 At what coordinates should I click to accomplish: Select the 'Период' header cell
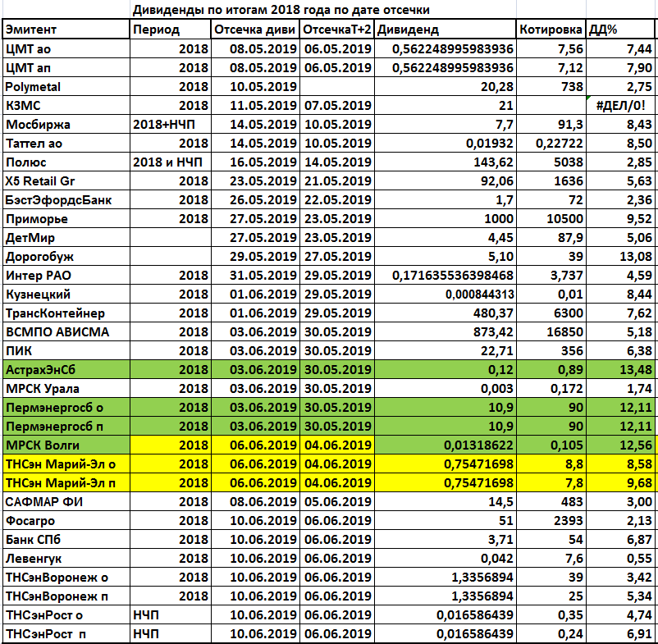(170, 30)
